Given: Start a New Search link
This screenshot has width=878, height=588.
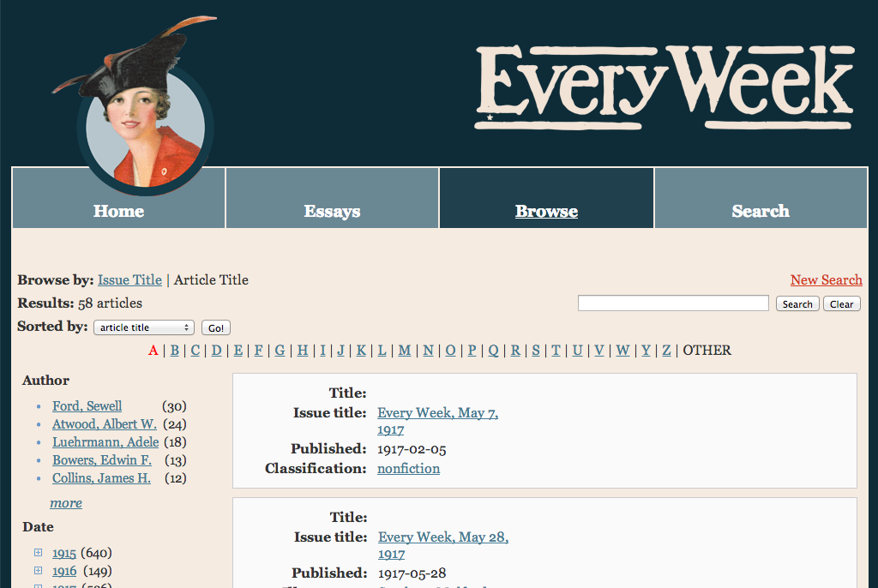Looking at the screenshot, I should (827, 280).
